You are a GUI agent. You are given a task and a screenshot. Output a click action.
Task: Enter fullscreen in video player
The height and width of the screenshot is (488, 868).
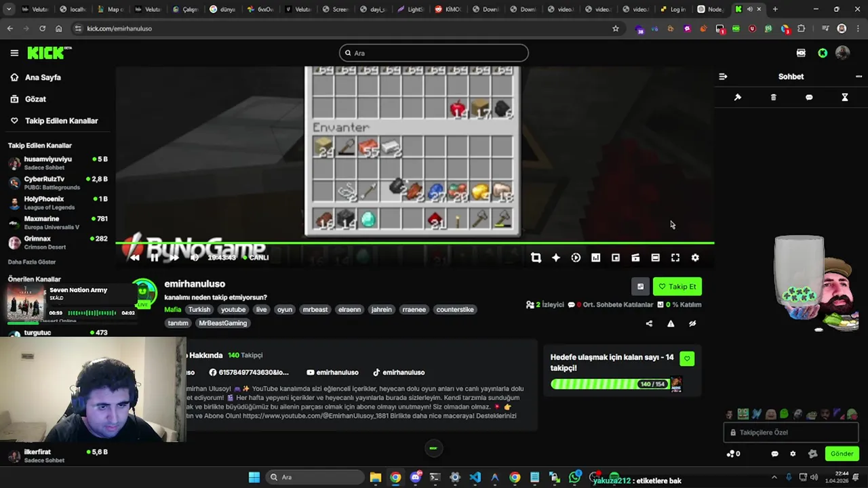(675, 258)
